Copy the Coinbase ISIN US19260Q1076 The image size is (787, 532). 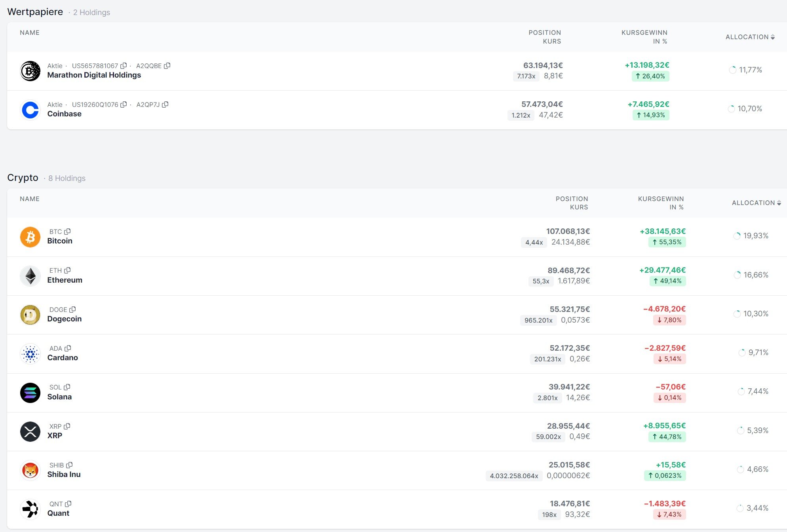point(124,104)
